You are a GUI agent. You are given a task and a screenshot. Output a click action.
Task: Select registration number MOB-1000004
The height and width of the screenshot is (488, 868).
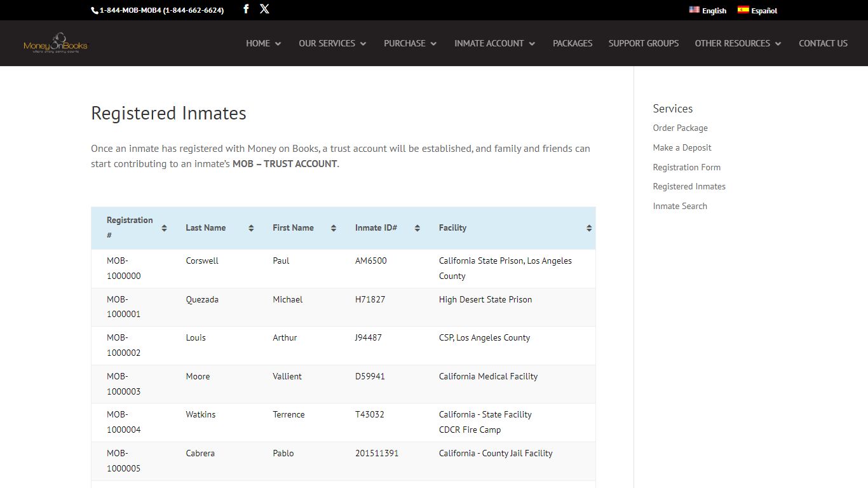(124, 422)
